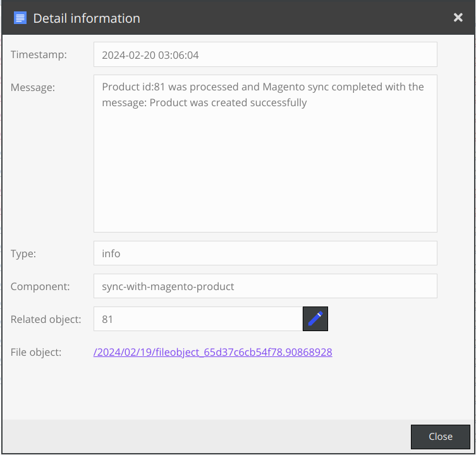Click the 'Detail information' title text
This screenshot has width=476, height=455.
pyautogui.click(x=87, y=18)
